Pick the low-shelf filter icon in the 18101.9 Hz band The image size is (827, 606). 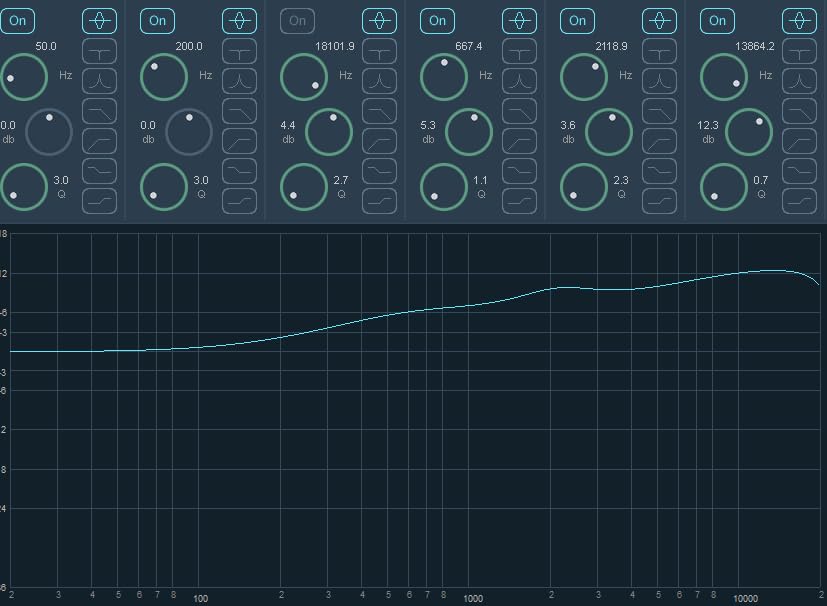(380, 171)
